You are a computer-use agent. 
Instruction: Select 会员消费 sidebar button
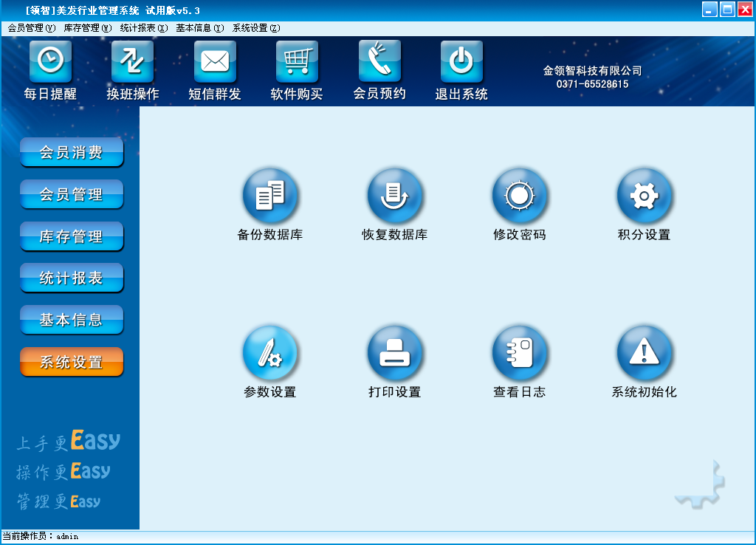72,153
